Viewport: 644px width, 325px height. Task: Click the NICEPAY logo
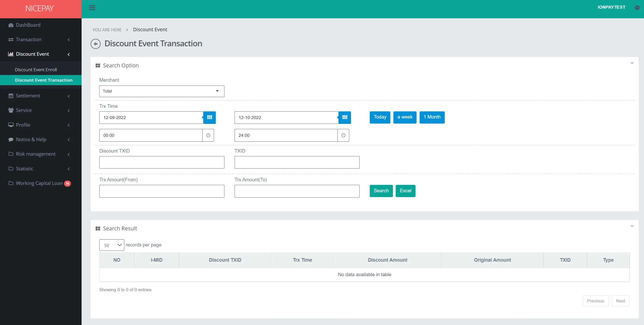40,9
